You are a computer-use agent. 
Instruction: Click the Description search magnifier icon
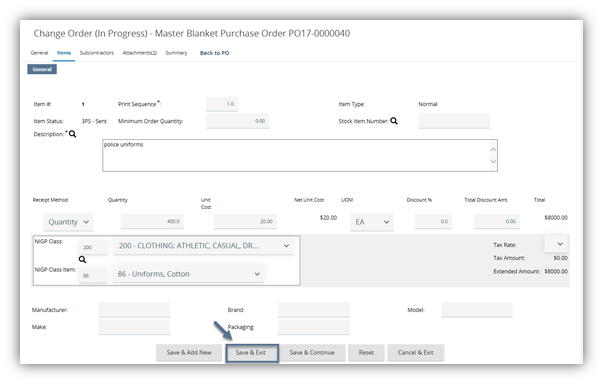[72, 134]
